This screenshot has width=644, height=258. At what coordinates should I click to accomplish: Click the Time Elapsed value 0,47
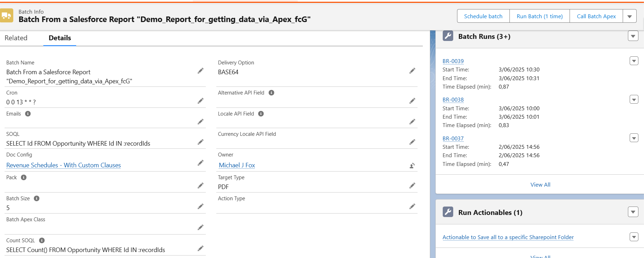pos(504,164)
